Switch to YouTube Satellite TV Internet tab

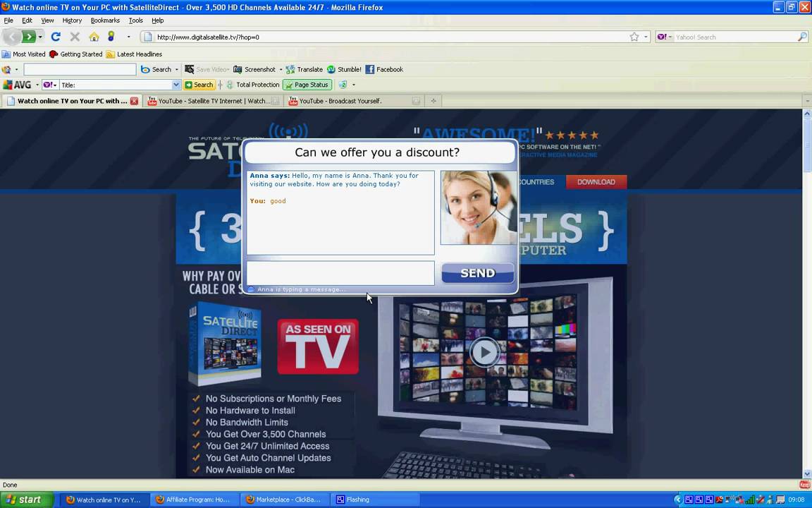pyautogui.click(x=214, y=101)
